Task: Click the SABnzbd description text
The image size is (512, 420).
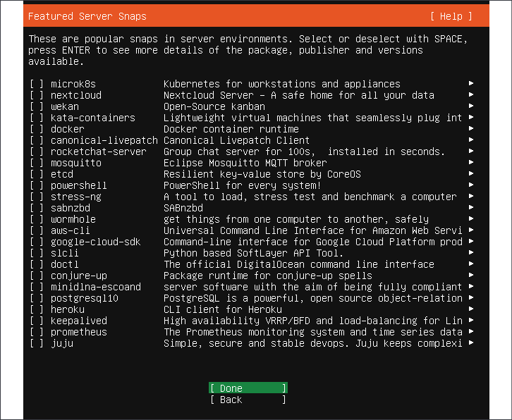Action: (x=183, y=208)
